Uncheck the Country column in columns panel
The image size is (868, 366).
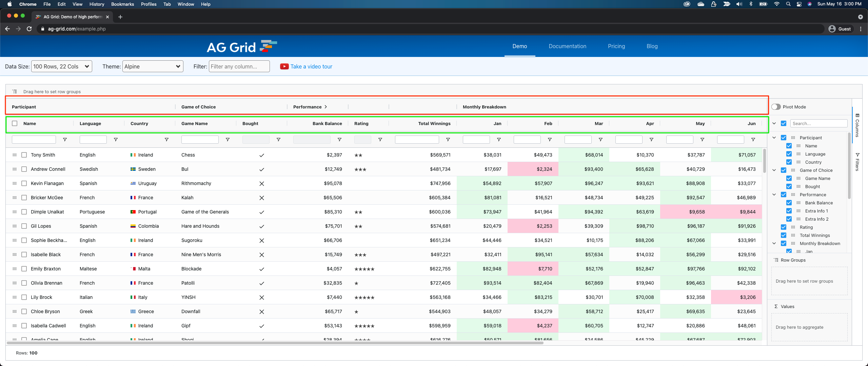789,162
